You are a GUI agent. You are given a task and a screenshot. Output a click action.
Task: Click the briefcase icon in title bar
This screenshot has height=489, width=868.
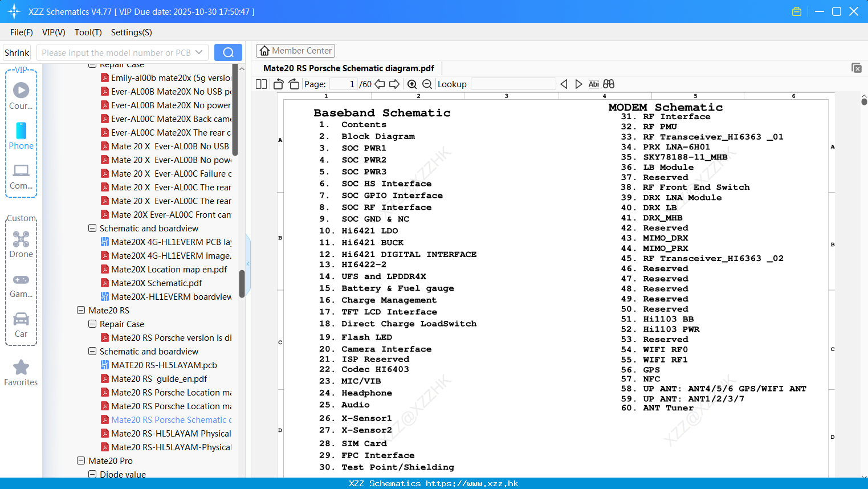click(x=797, y=11)
